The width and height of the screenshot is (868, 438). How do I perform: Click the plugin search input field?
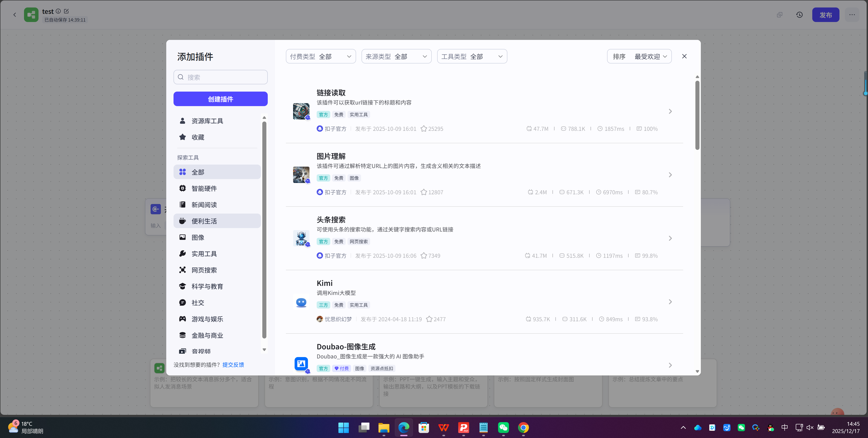(x=220, y=77)
